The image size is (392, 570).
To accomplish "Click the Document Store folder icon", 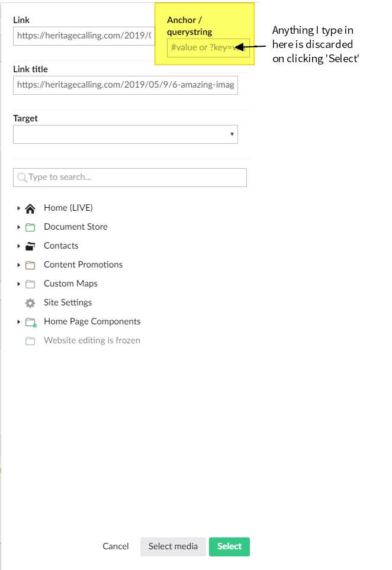I will coord(30,227).
